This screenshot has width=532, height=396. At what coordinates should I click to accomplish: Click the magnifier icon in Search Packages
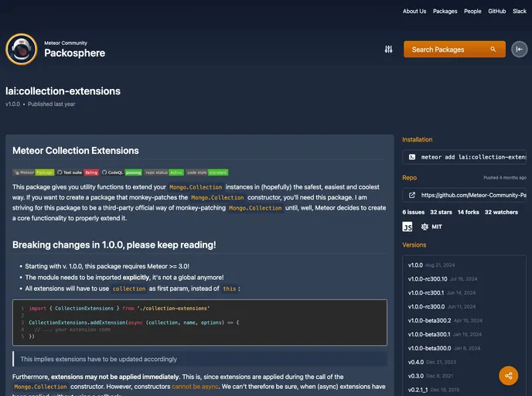coord(493,49)
